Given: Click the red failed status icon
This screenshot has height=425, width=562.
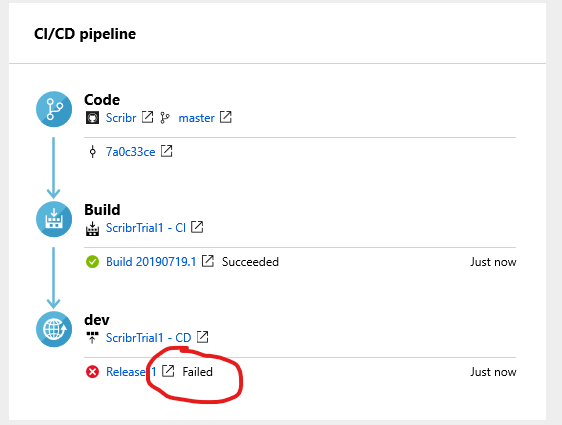Looking at the screenshot, I should (92, 372).
